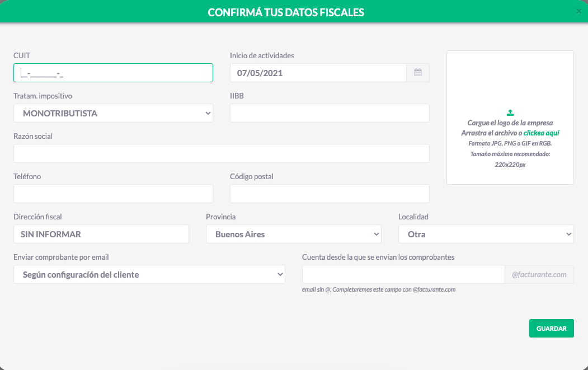Focus the CUIT input field
Viewport: 588px width, 370px height.
(x=113, y=73)
